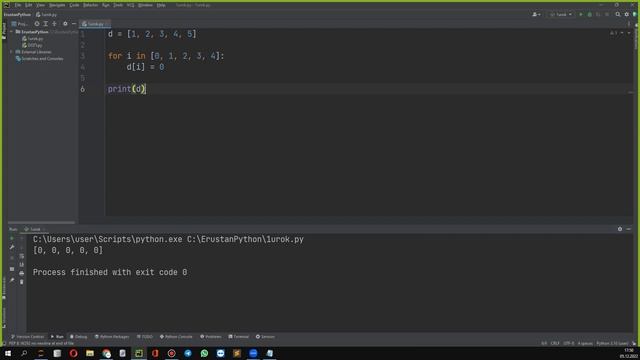Open Search Everywhere magnifier icon

[618, 14]
